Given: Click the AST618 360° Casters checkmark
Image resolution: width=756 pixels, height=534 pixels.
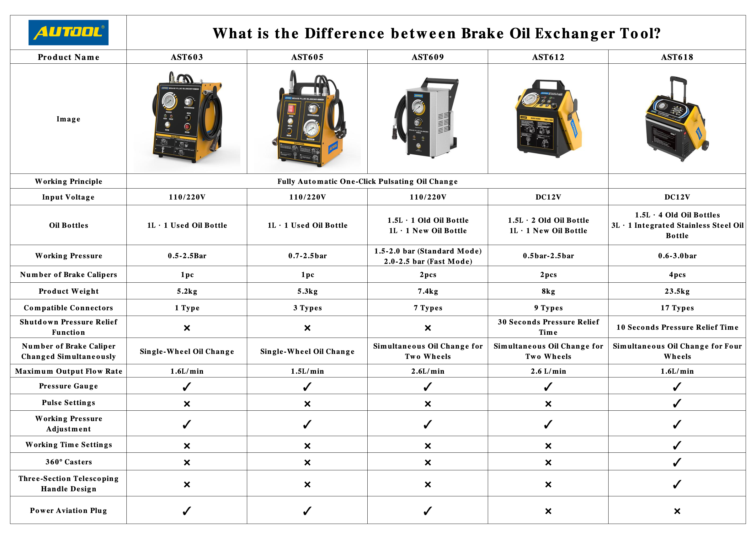Looking at the screenshot, I should (677, 462).
